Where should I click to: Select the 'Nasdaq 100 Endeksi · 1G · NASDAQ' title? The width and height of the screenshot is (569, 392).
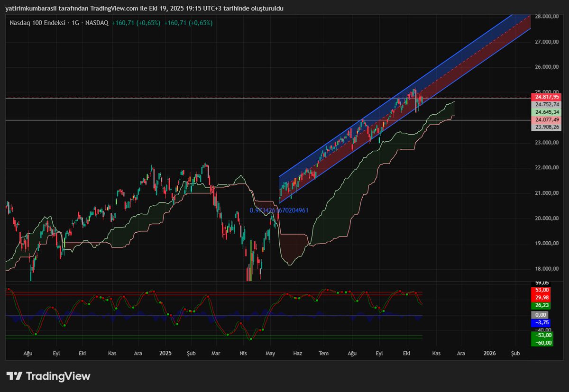(x=59, y=22)
